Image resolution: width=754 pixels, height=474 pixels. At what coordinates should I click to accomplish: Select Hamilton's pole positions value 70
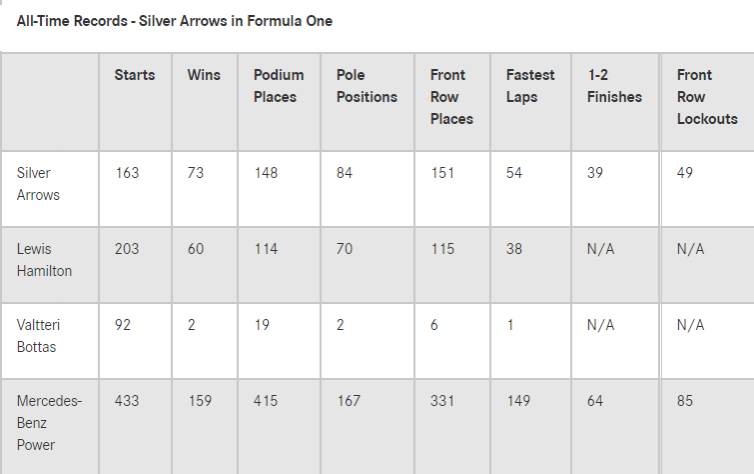point(344,249)
